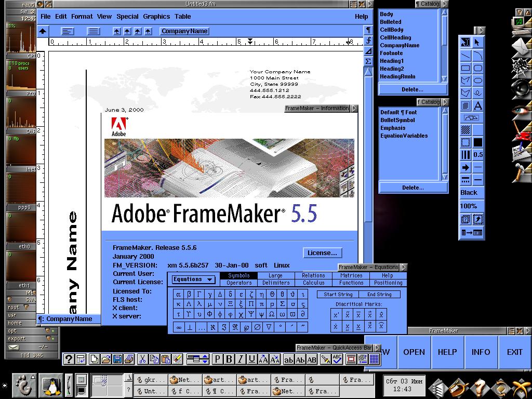Click Delete... in the Character Catalog

413,188
